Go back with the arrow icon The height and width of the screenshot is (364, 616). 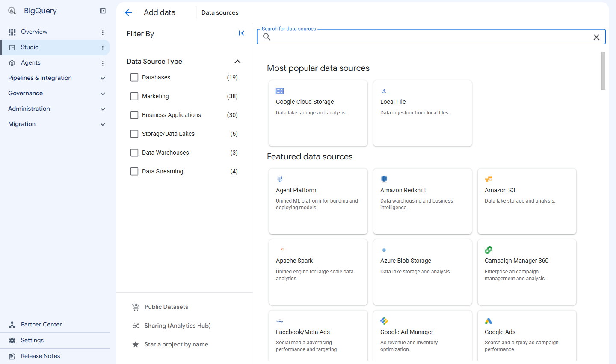tap(128, 13)
